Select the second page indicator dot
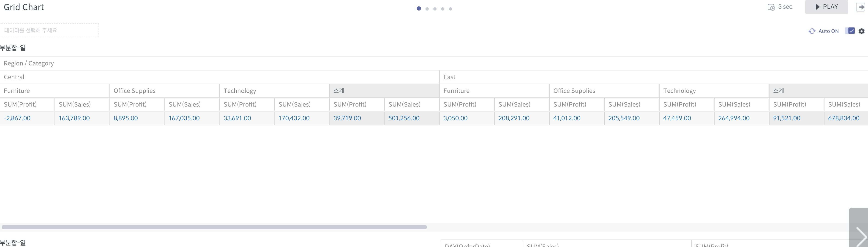868x247 pixels. (427, 9)
